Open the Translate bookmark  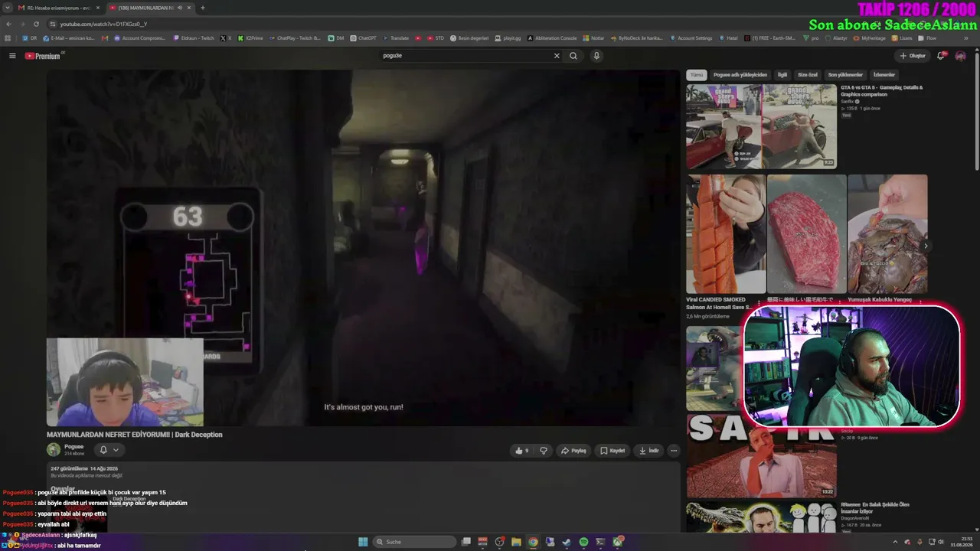point(396,37)
